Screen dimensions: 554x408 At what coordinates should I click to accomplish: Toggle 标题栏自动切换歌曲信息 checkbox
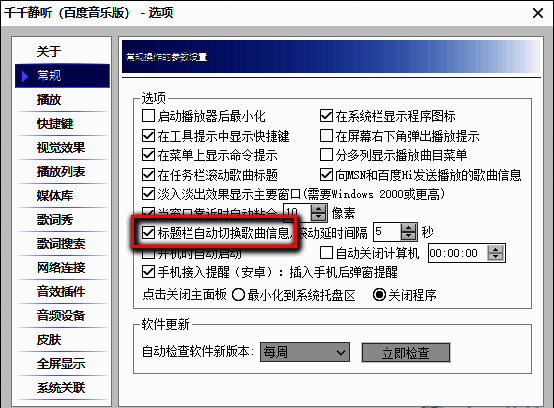(x=148, y=232)
